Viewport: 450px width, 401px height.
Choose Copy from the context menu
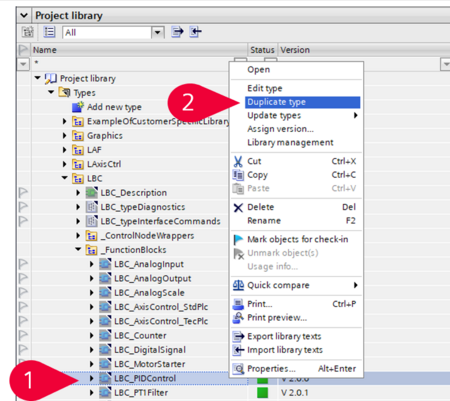[x=257, y=175]
